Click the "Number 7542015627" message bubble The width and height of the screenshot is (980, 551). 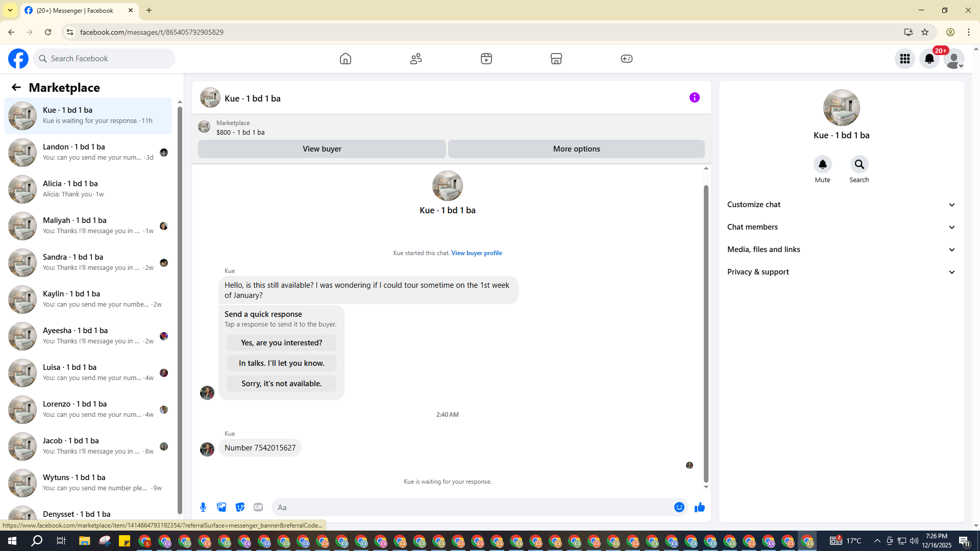pyautogui.click(x=260, y=448)
